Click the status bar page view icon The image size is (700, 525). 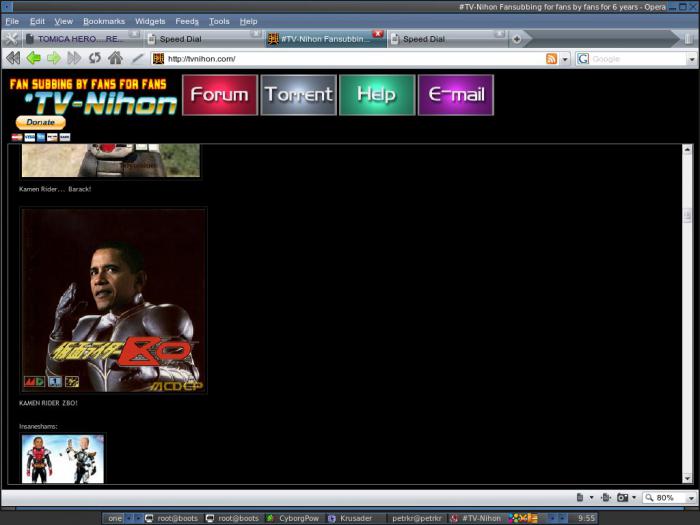[580, 497]
